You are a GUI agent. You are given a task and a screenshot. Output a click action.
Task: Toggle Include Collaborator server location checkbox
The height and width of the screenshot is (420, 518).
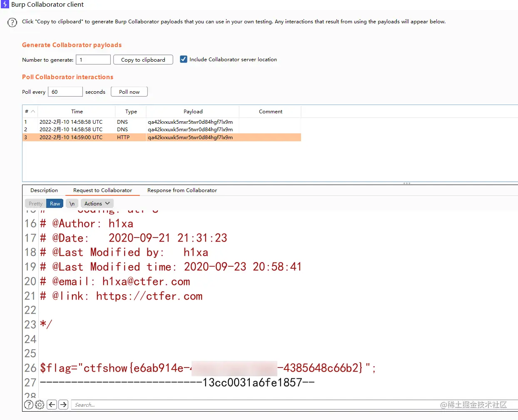[184, 59]
